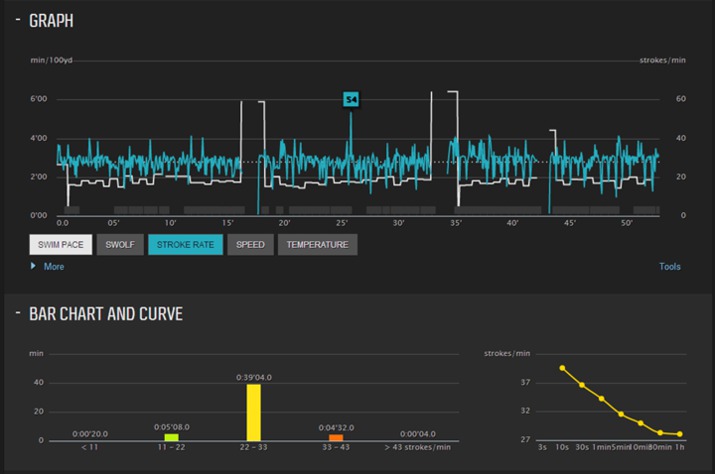This screenshot has height=474, width=715.
Task: Enable the SPEED graph series
Action: (250, 245)
